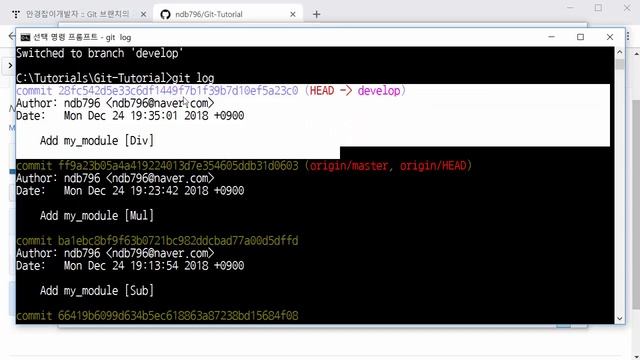Minimize the command prompt window
The image size is (640, 360).
(551, 37)
